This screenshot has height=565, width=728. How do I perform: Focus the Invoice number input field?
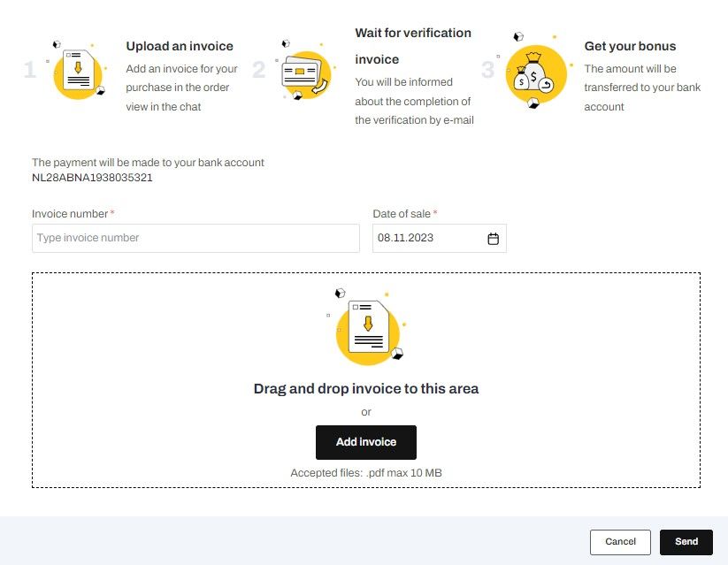coord(195,238)
